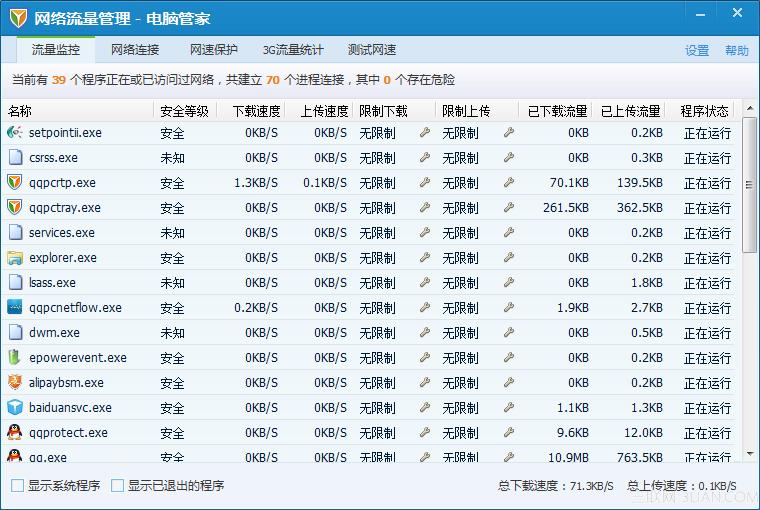Sort by 已上传流量 column header

(x=630, y=111)
